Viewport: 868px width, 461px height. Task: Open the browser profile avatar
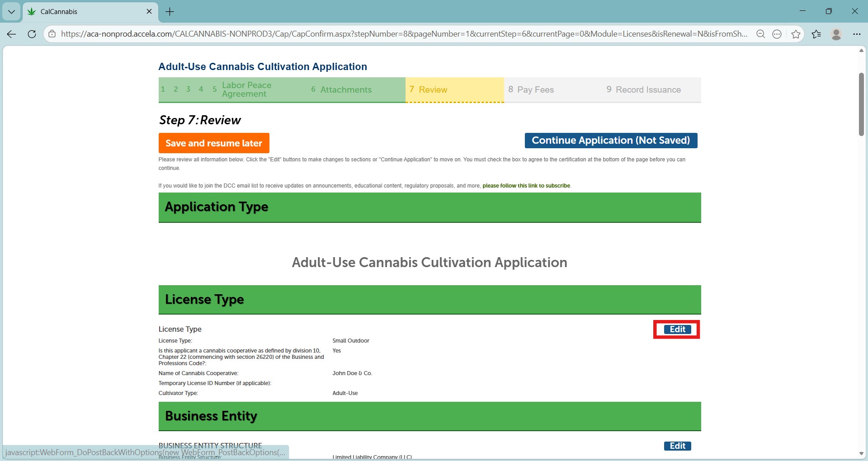836,34
